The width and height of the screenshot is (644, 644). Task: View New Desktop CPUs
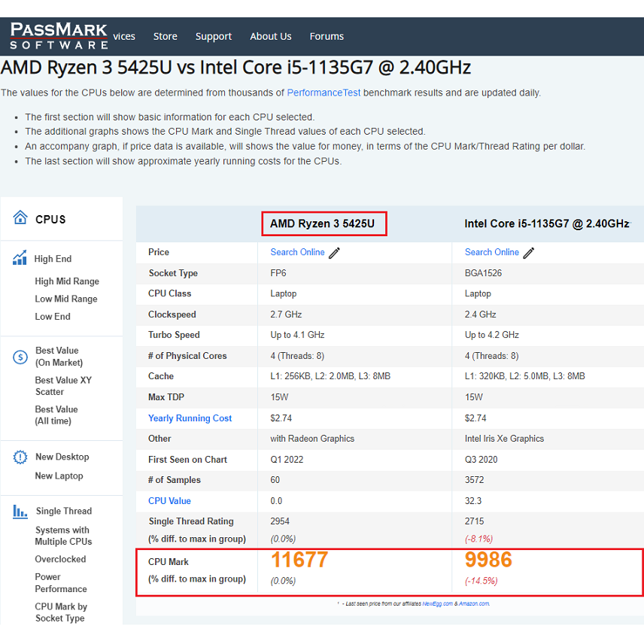click(x=62, y=457)
